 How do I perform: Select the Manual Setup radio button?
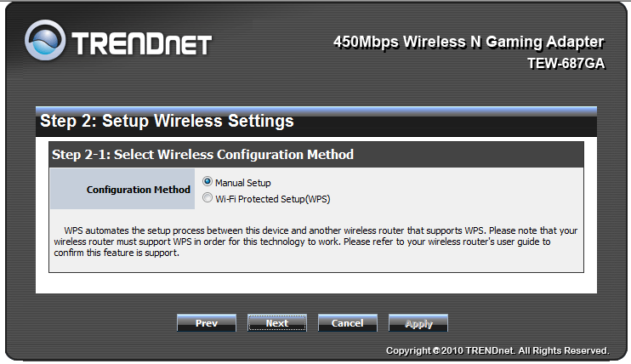(207, 182)
